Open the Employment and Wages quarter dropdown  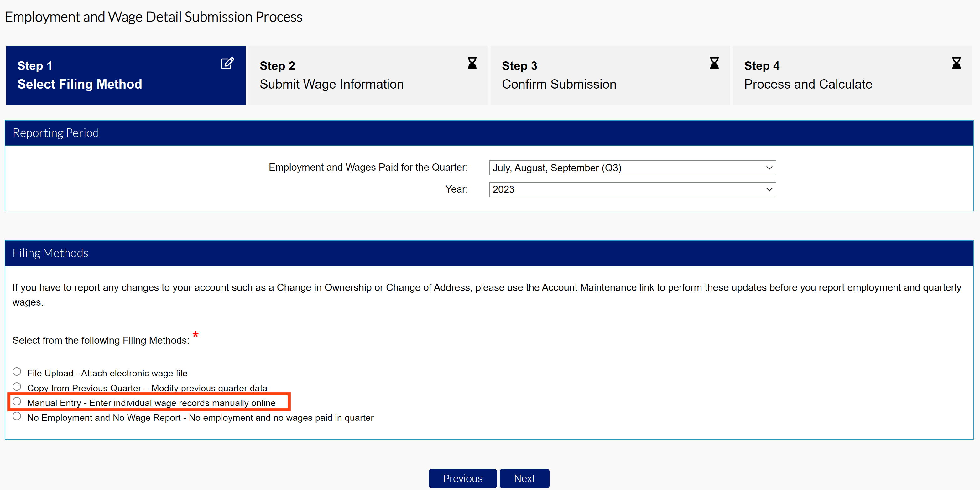pyautogui.click(x=632, y=168)
